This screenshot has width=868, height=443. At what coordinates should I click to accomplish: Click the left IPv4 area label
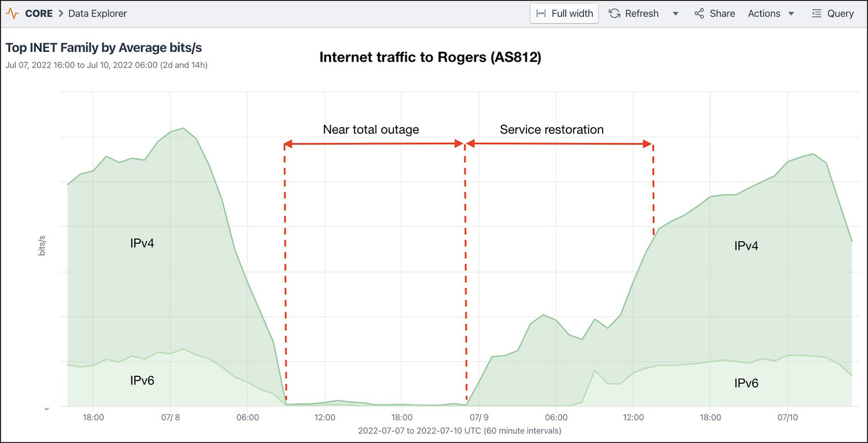pyautogui.click(x=142, y=243)
